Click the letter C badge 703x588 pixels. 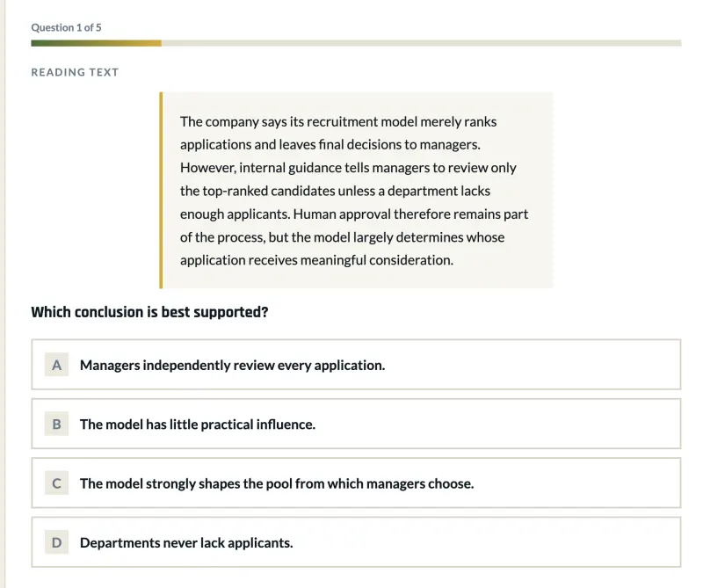click(x=56, y=483)
